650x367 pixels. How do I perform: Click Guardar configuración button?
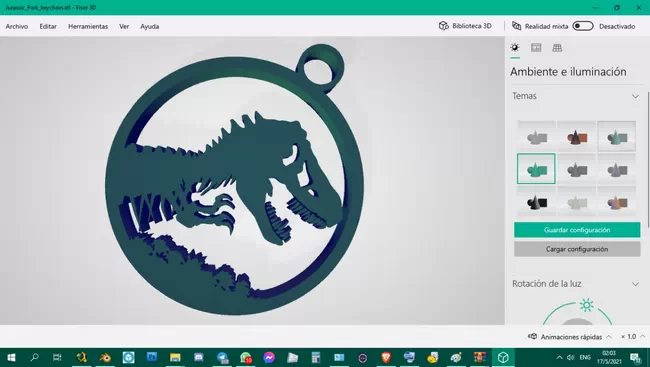click(577, 230)
